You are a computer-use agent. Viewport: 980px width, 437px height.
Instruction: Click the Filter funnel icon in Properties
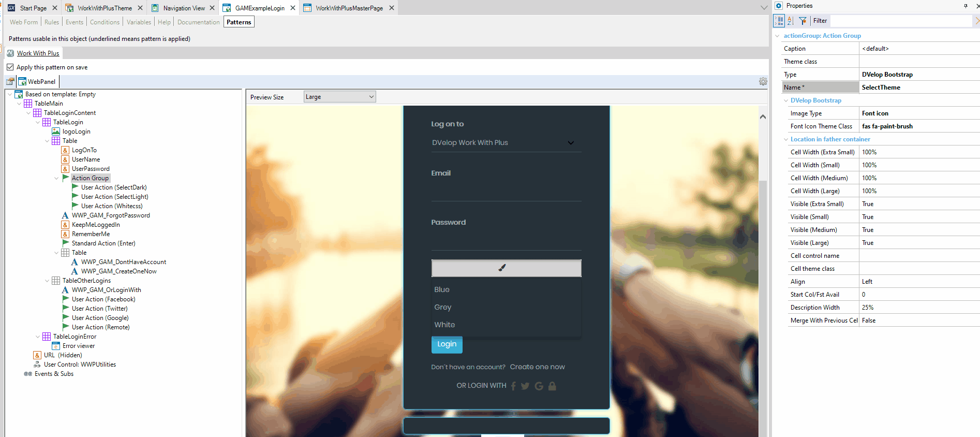click(x=803, y=21)
